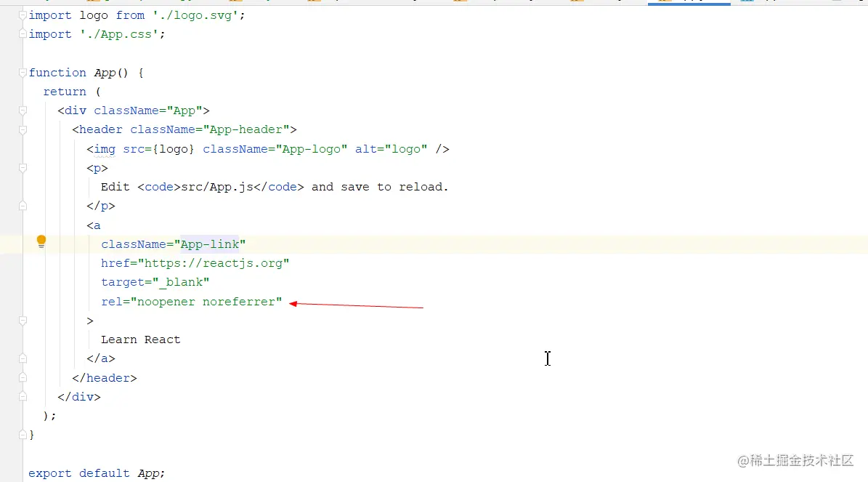This screenshot has height=482, width=868.
Task: Click the alt="logo" attribute
Action: [392, 149]
